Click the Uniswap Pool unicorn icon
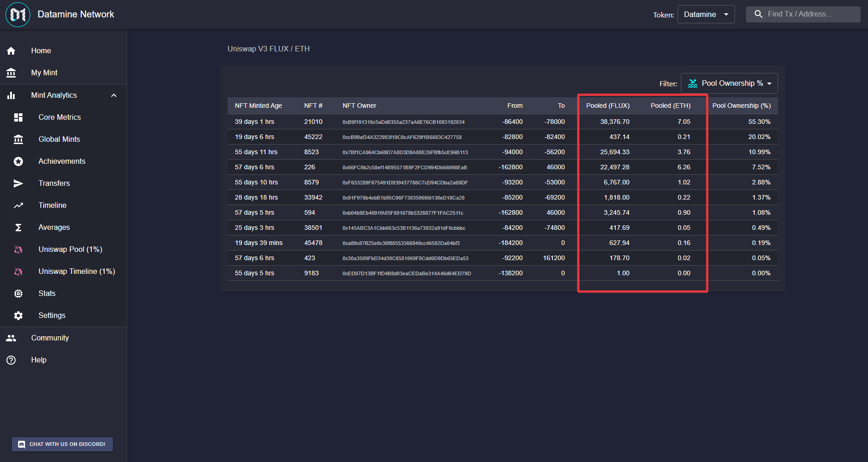Viewport: 868px width, 462px height. (x=18, y=250)
